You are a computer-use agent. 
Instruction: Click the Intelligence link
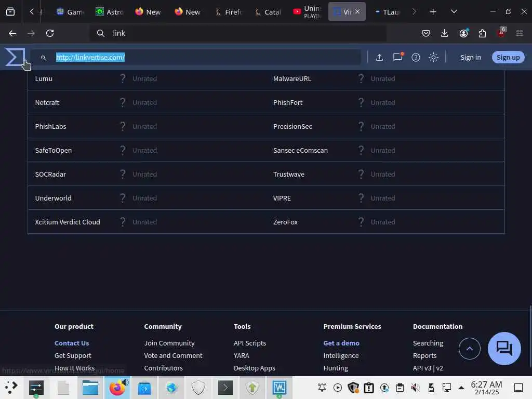(341, 355)
